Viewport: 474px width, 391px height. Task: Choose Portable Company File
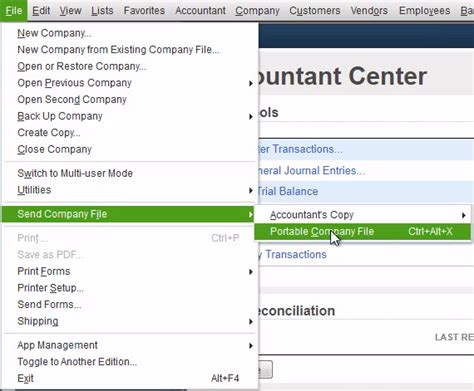point(363,232)
